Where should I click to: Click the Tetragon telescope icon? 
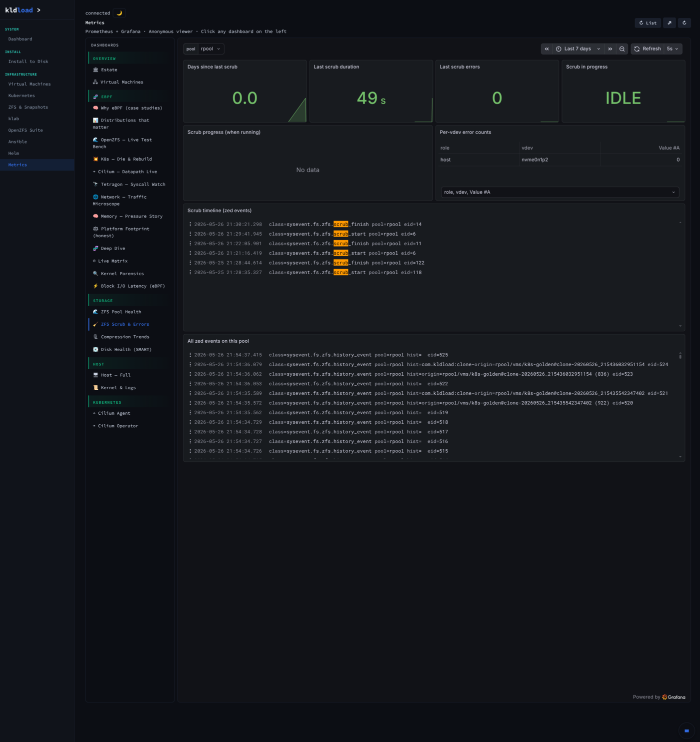pos(95,184)
